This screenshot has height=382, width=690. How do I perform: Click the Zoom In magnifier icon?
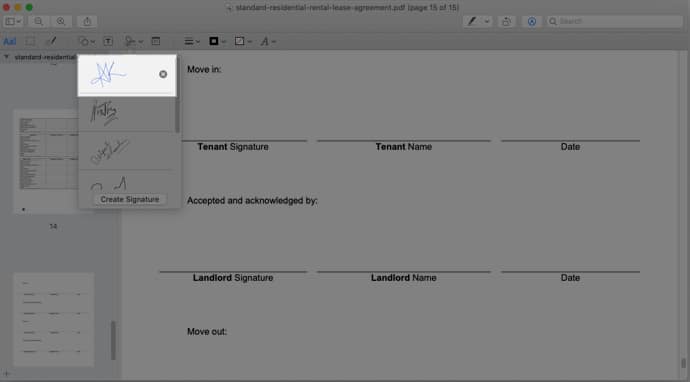pos(61,21)
